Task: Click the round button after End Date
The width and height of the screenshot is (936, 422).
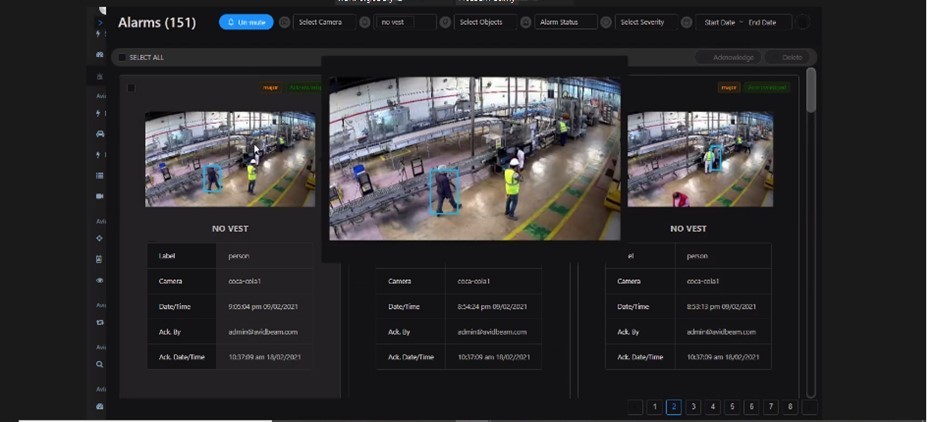Action: (803, 22)
